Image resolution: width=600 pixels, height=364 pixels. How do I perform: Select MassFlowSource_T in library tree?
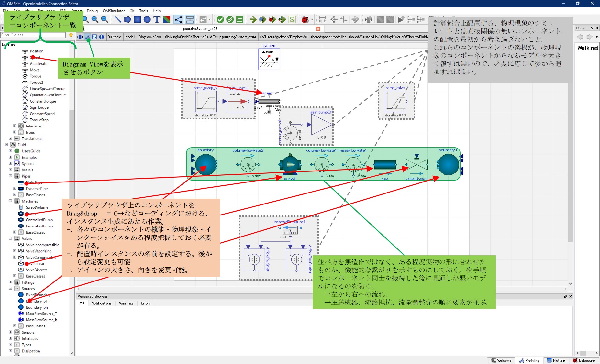[x=41, y=314]
